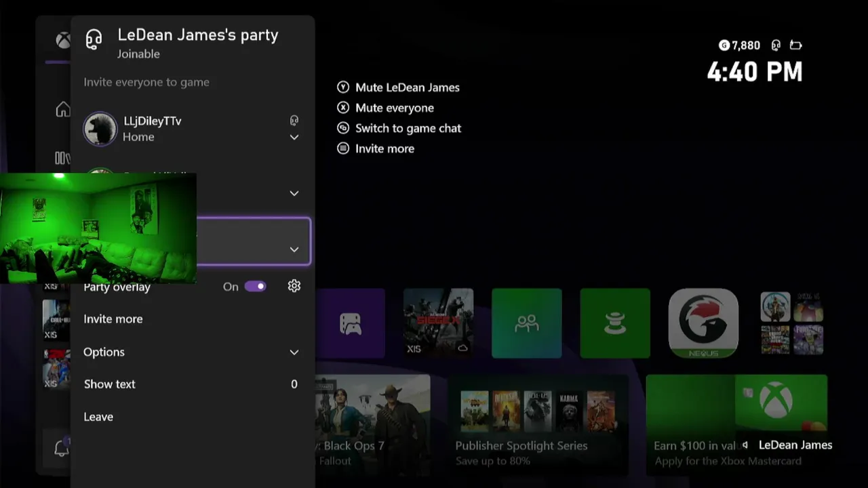
Task: Expand the Options dropdown chevron
Action: point(294,352)
